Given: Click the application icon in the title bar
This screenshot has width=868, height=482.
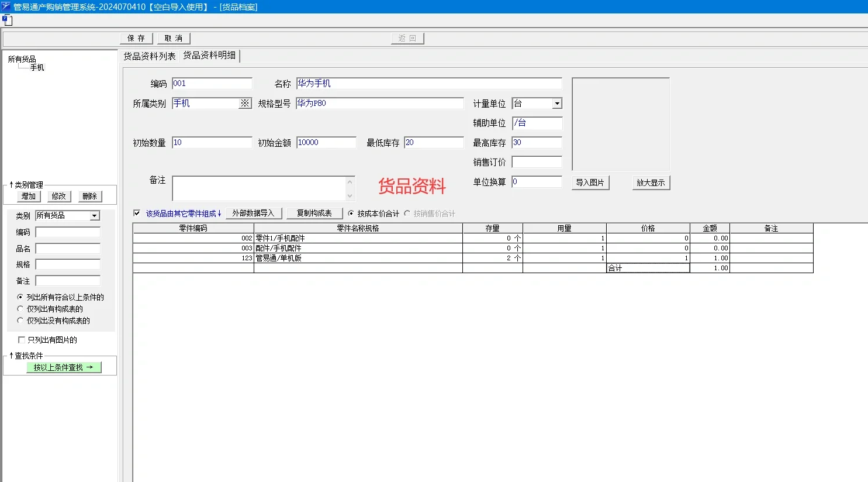Looking at the screenshot, I should [6, 6].
